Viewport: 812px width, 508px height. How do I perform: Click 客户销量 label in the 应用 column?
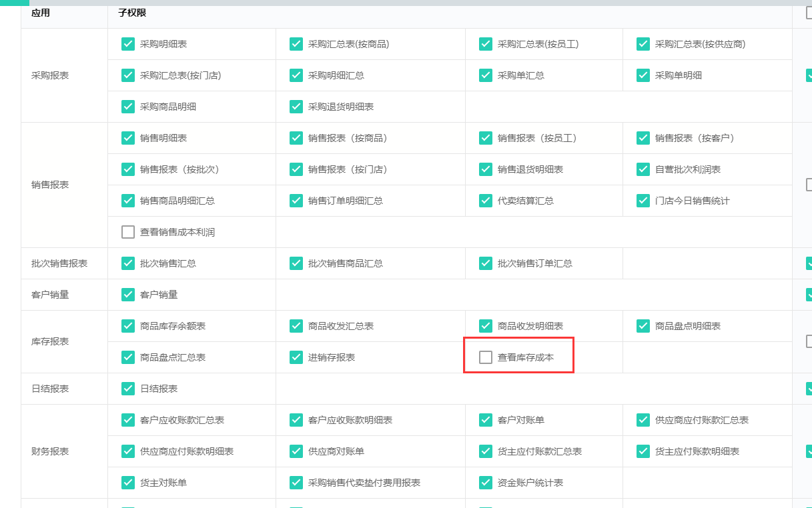pos(50,295)
